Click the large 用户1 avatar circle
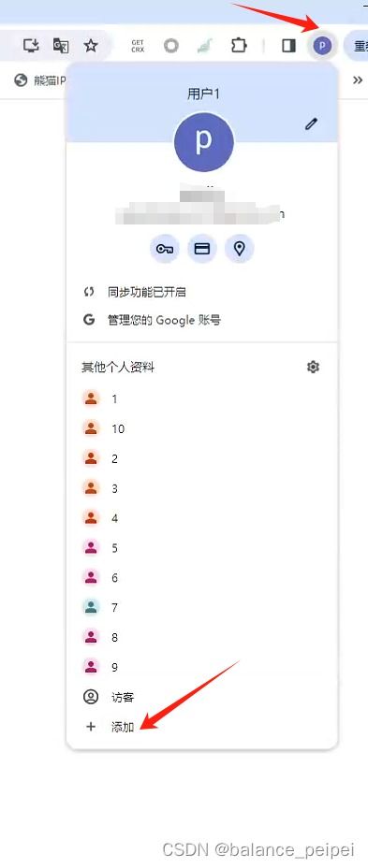 (x=203, y=141)
